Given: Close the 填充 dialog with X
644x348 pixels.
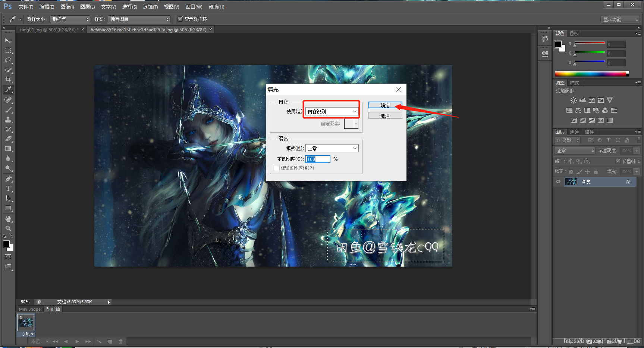Looking at the screenshot, I should tap(399, 89).
